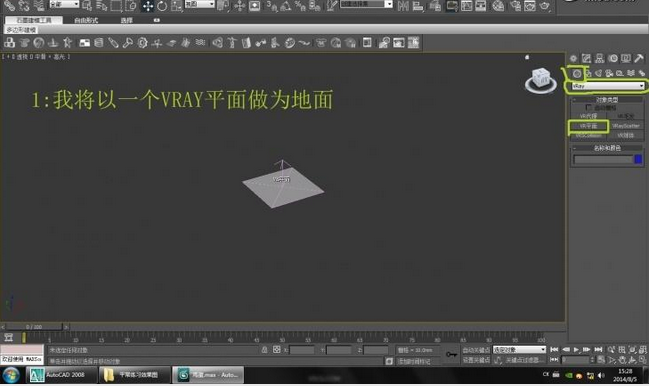Click the VRayScatter button
The image size is (649, 386).
point(625,126)
